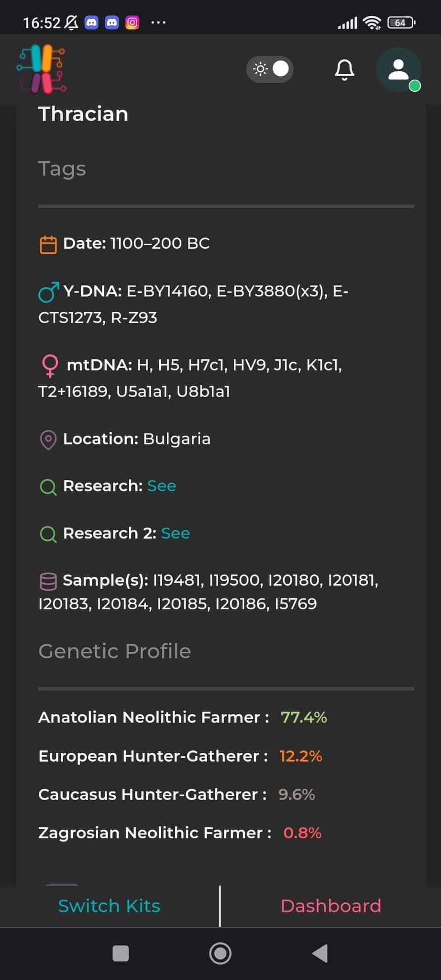441x980 pixels.
Task: Tap the Thracian heading title
Action: point(83,114)
